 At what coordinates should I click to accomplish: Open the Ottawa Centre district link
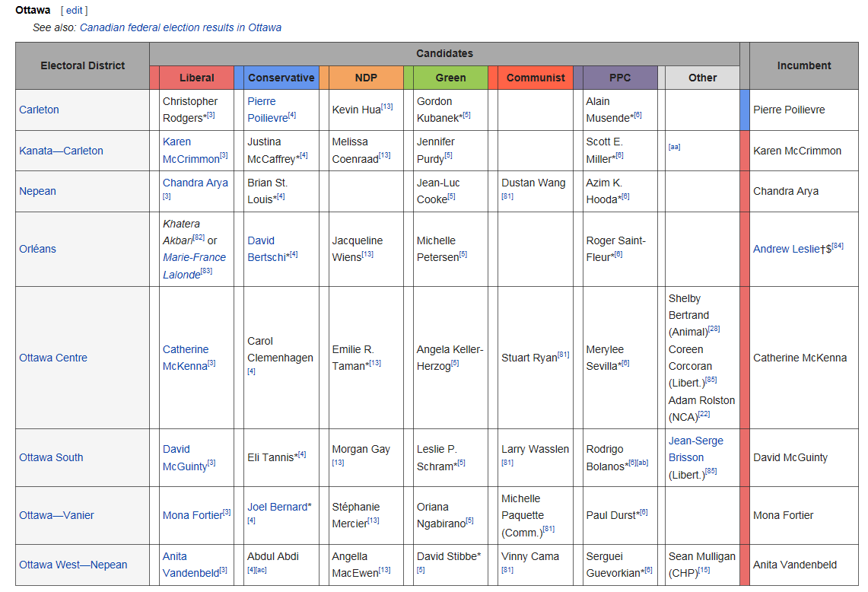pyautogui.click(x=53, y=358)
